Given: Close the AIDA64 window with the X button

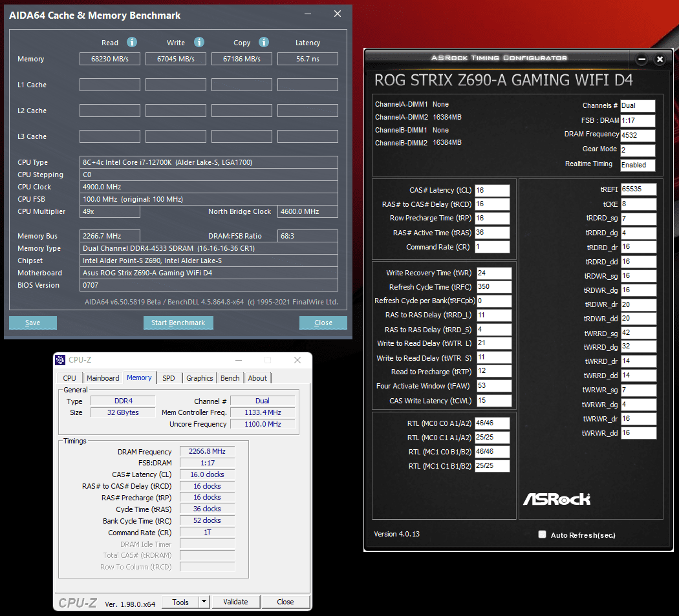Looking at the screenshot, I should pos(338,14).
